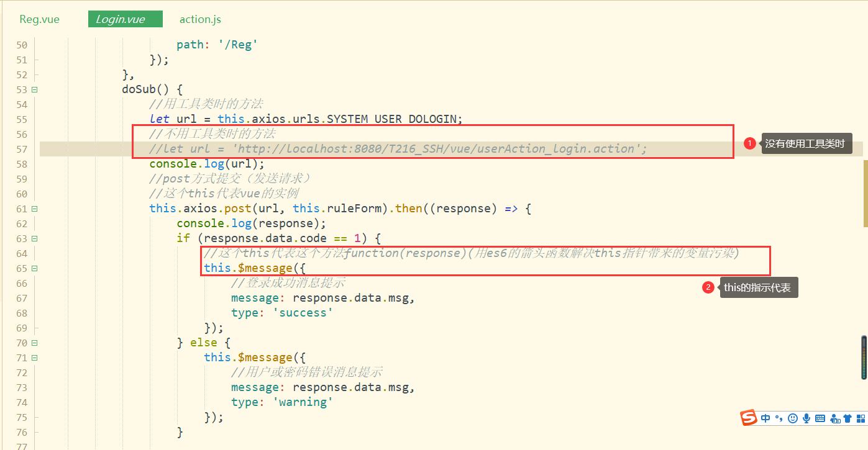The image size is (868, 450).
Task: Collapse the axios.post fold at line 61
Action: coord(34,209)
